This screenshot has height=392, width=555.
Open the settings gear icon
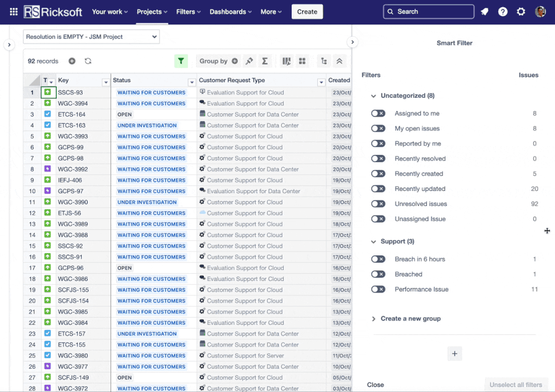click(521, 12)
